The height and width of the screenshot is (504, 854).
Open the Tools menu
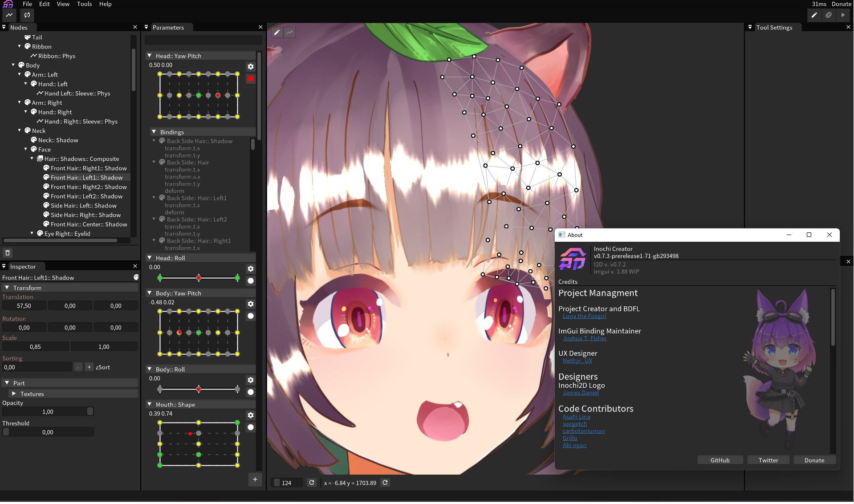click(x=84, y=4)
